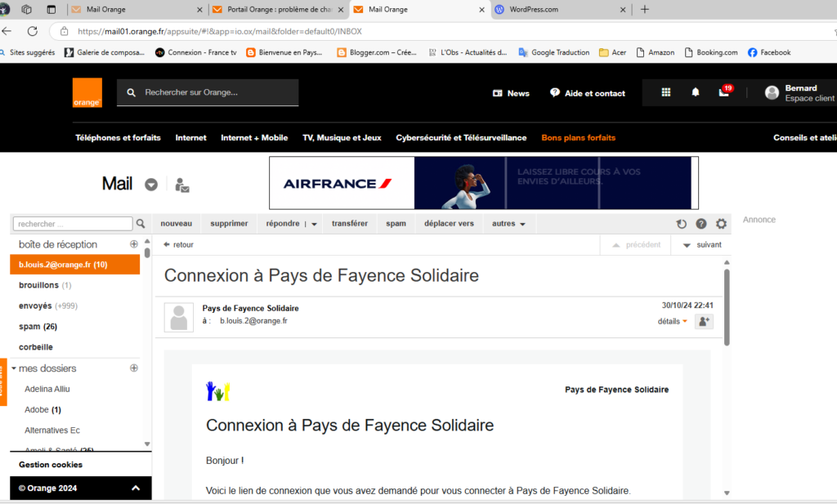This screenshot has height=504, width=837.
Task: Click the refresh mail icon
Action: [x=682, y=224]
